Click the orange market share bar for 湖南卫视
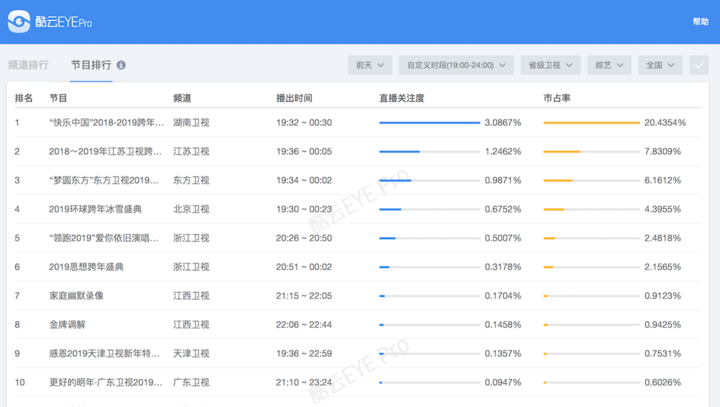Screen dimensions: 720x407 point(591,123)
